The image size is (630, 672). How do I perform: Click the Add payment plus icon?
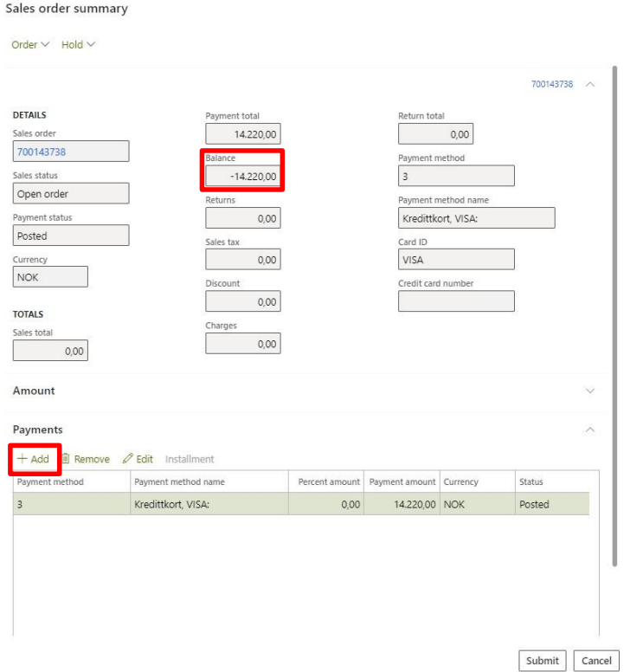[22, 459]
